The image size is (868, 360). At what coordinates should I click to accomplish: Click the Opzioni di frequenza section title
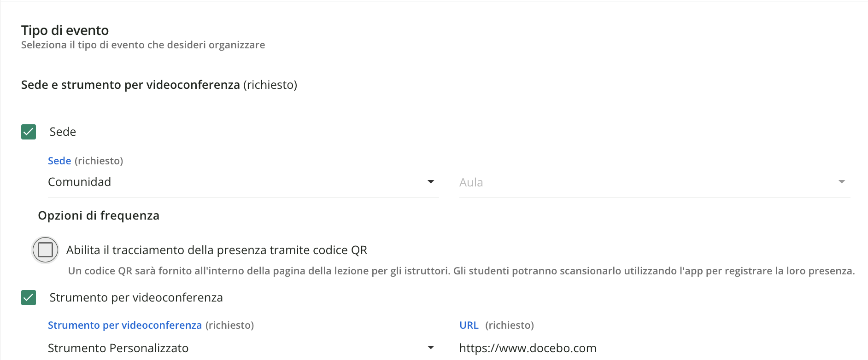98,215
